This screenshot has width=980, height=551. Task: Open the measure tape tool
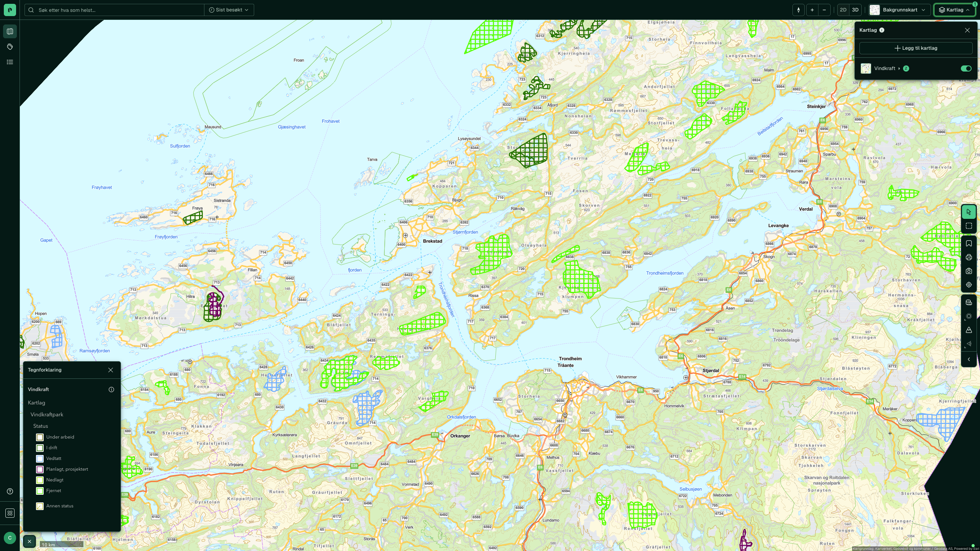969,302
